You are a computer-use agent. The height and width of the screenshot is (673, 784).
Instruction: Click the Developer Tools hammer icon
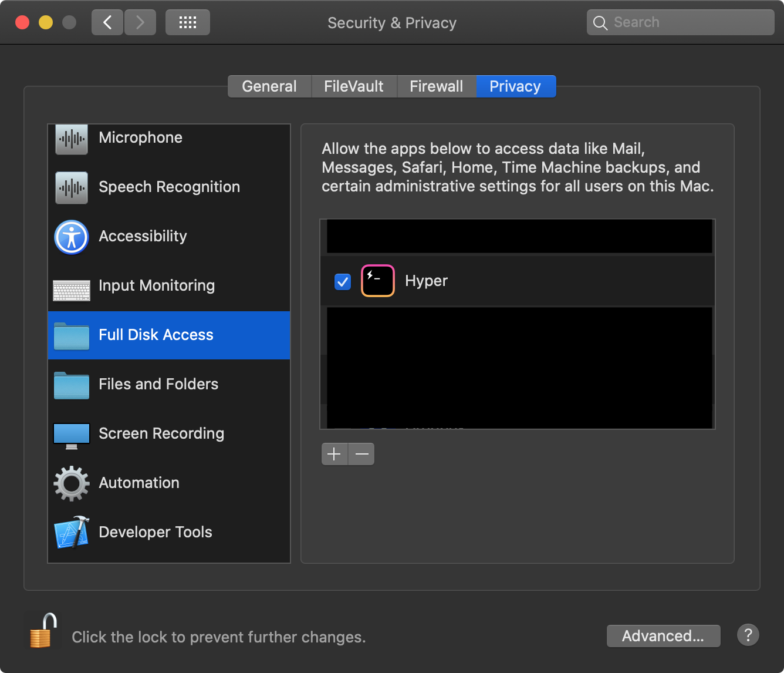coord(71,533)
